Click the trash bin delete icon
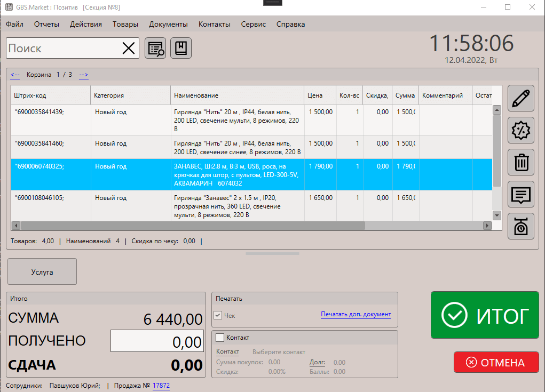The width and height of the screenshot is (545, 392). (x=520, y=162)
